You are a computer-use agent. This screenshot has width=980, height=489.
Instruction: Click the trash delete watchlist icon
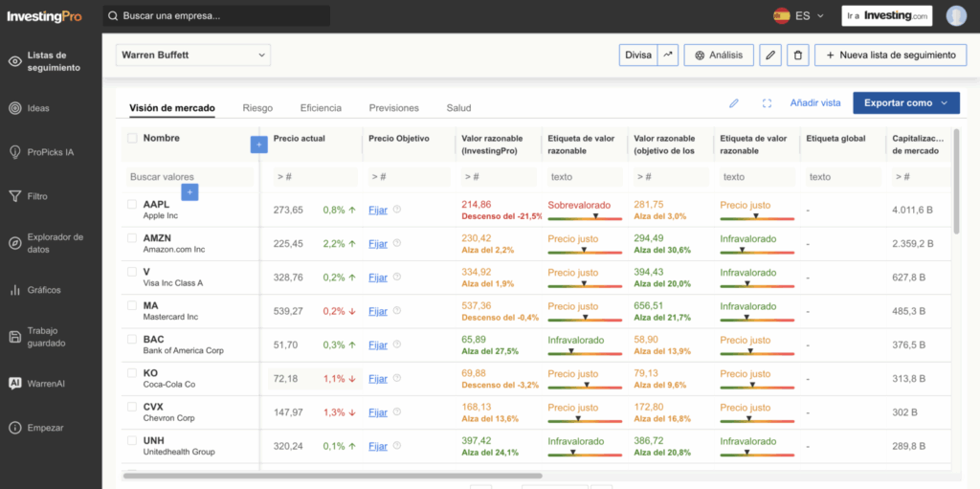coord(797,56)
